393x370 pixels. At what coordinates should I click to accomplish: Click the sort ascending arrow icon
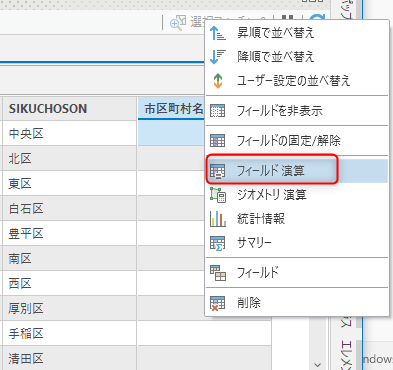pos(218,33)
